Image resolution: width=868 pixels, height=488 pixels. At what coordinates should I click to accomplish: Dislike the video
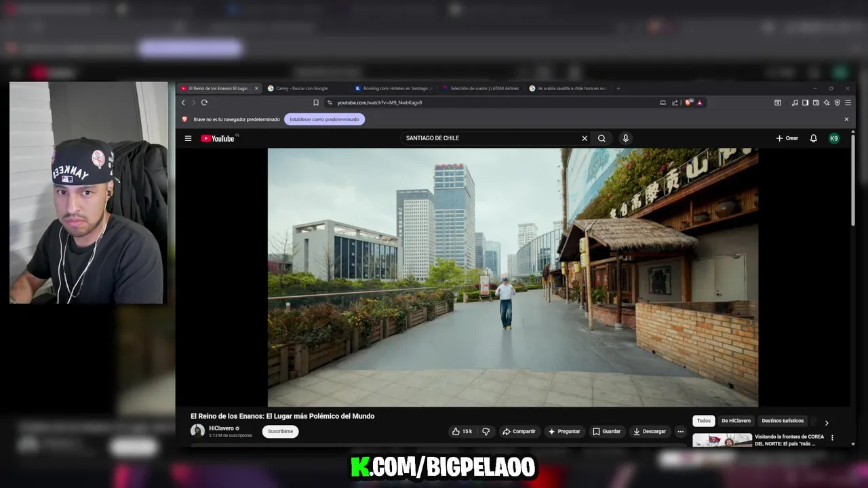coord(486,431)
